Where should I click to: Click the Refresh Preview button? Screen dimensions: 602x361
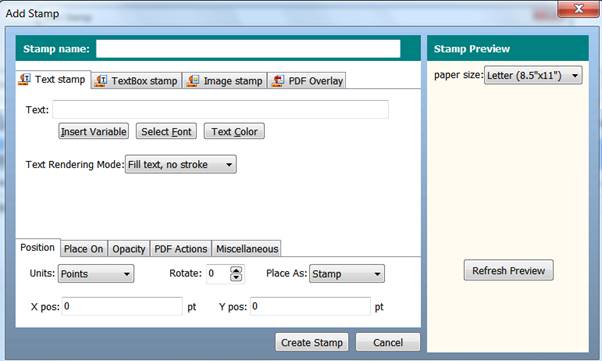(509, 270)
